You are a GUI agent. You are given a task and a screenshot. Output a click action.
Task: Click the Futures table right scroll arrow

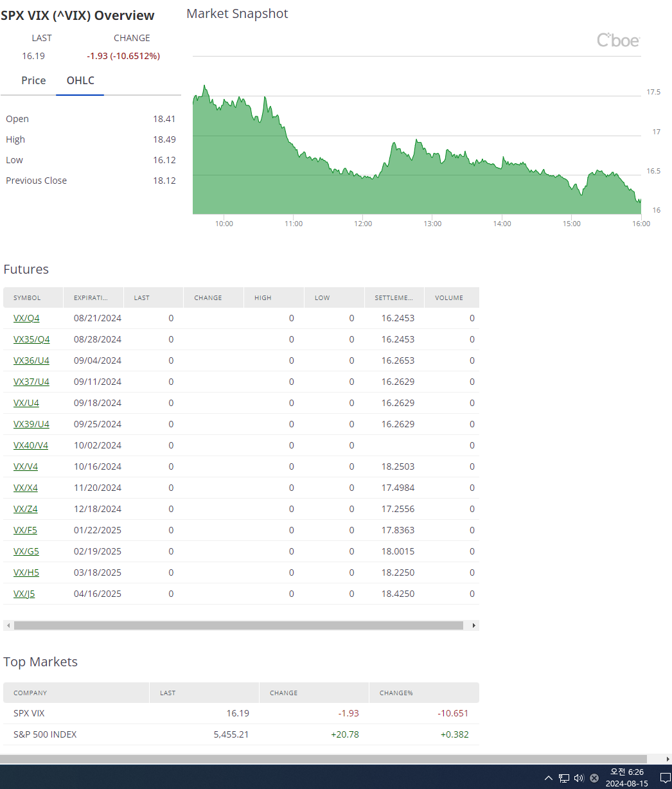pyautogui.click(x=474, y=625)
